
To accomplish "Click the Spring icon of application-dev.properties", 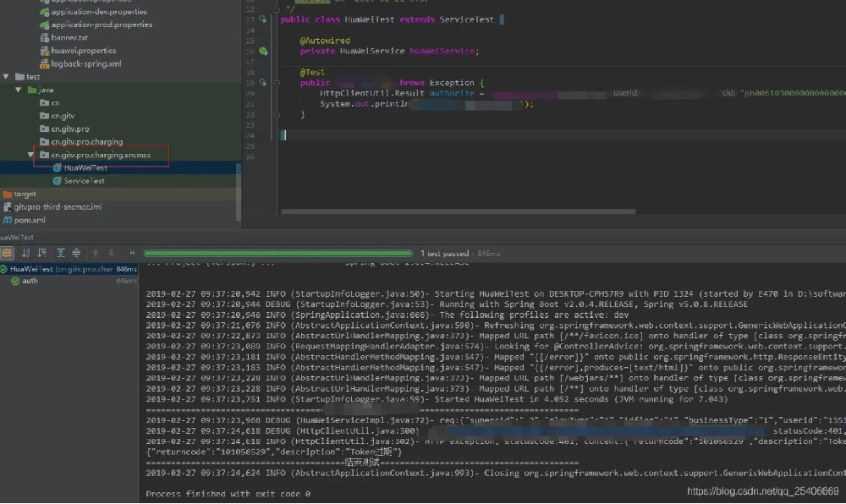I will tap(44, 11).
